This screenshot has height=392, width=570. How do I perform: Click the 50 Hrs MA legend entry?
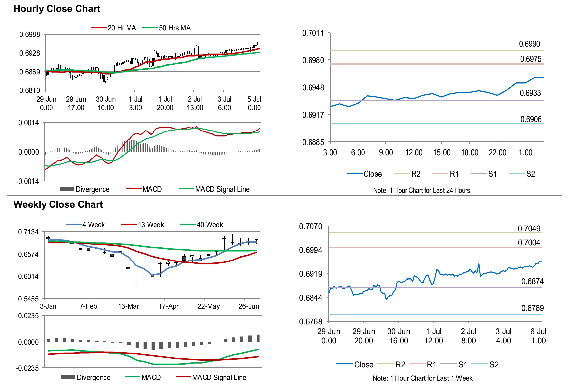175,28
